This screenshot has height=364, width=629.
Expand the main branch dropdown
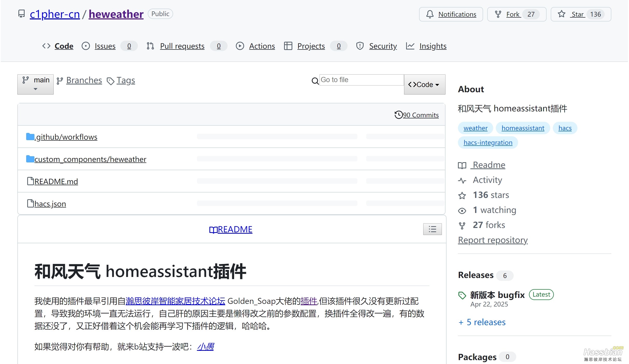tap(36, 84)
